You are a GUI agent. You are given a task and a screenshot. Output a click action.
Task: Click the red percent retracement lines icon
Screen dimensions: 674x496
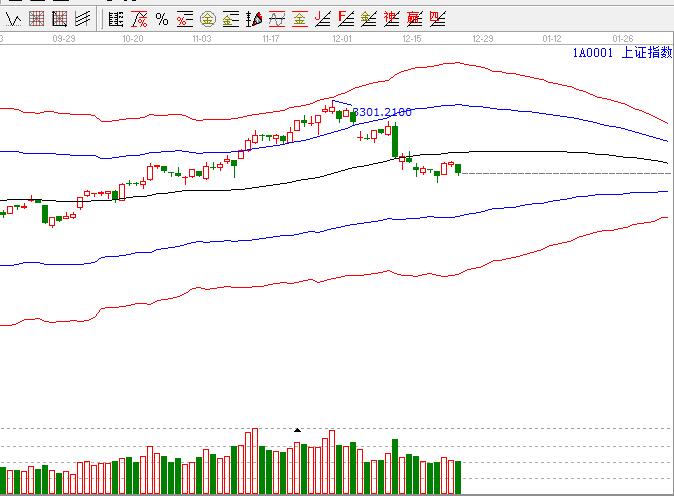[184, 18]
